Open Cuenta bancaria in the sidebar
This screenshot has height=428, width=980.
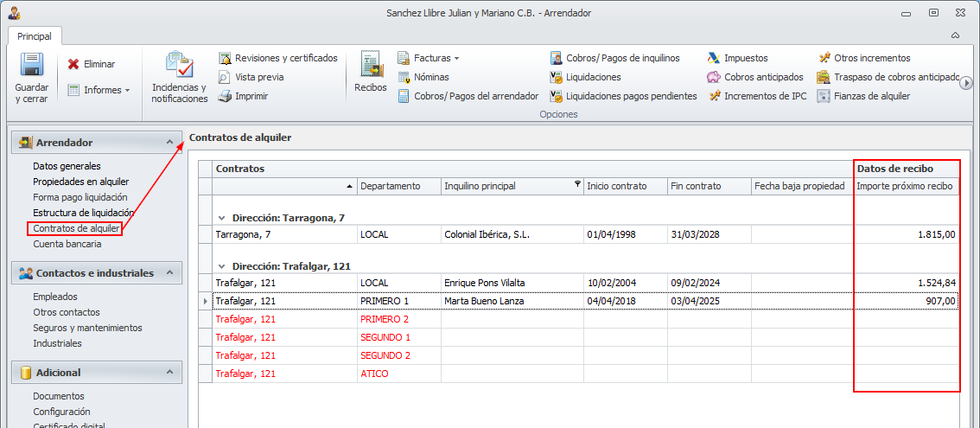[x=67, y=244]
